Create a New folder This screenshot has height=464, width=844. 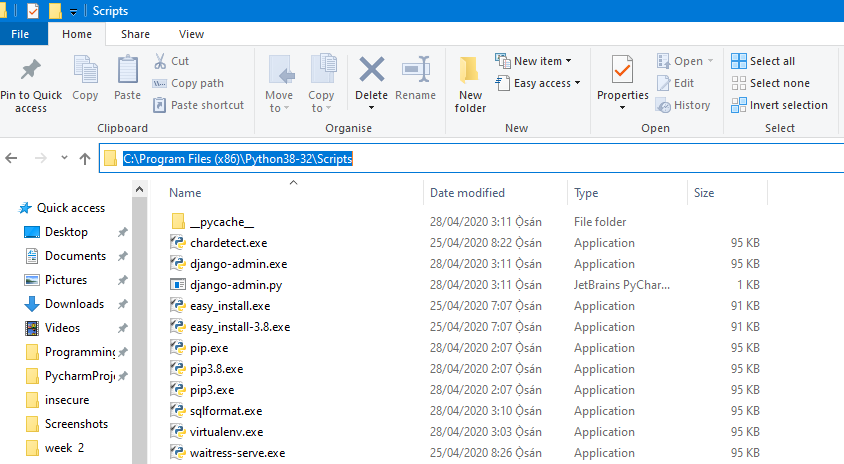point(470,85)
